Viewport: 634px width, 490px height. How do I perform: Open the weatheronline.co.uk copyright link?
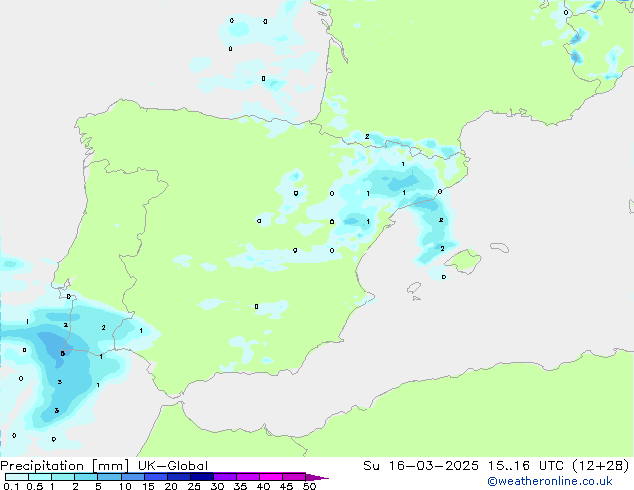coord(550,482)
